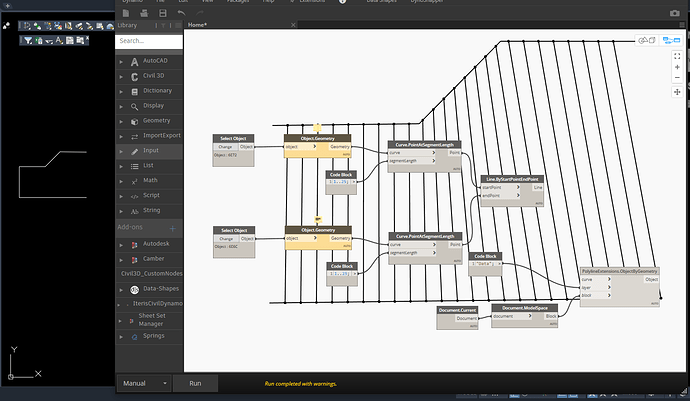
Task: Click the Library layout icon beside the filter
Action: tap(178, 26)
